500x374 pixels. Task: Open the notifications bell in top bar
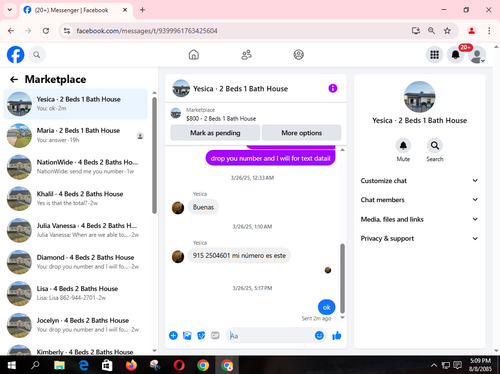[455, 55]
